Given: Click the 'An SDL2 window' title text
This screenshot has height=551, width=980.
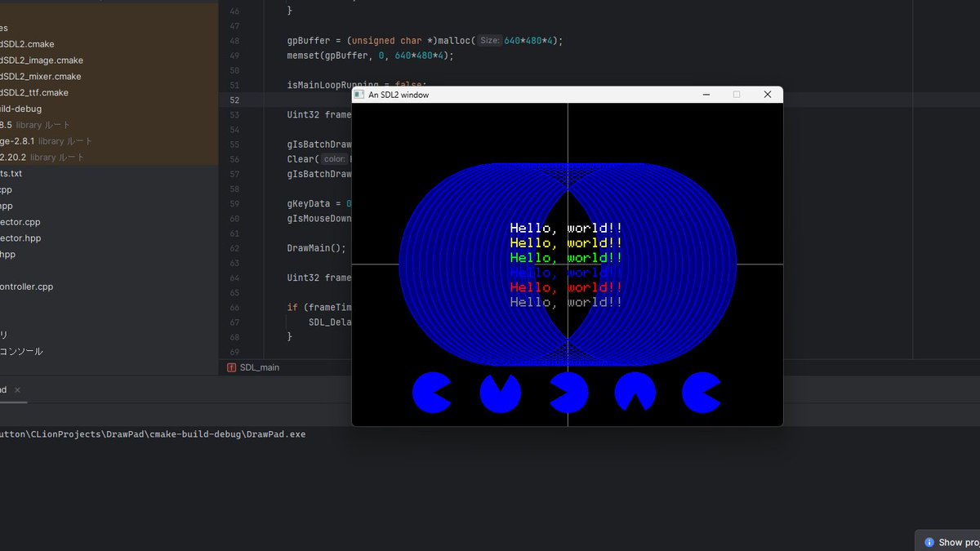Looking at the screenshot, I should pyautogui.click(x=399, y=95).
